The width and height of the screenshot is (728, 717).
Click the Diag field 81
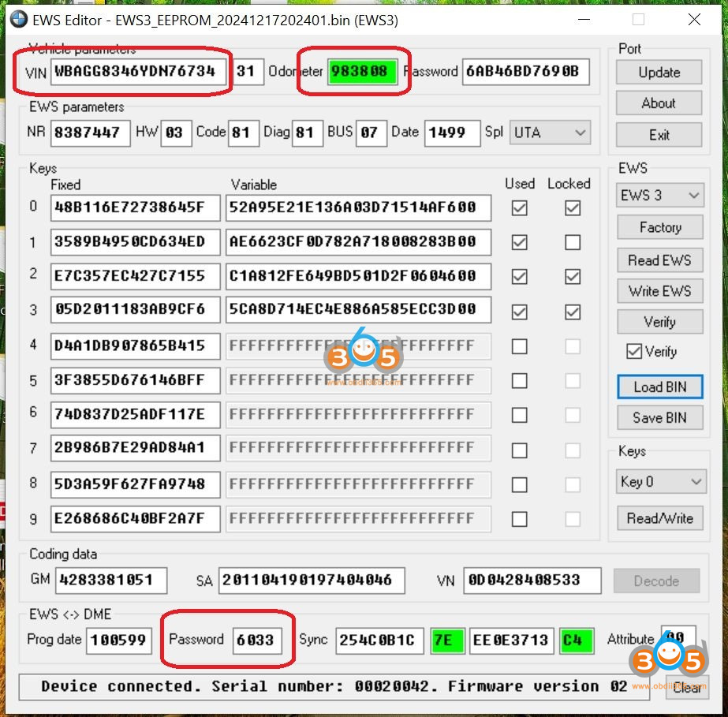[308, 133]
